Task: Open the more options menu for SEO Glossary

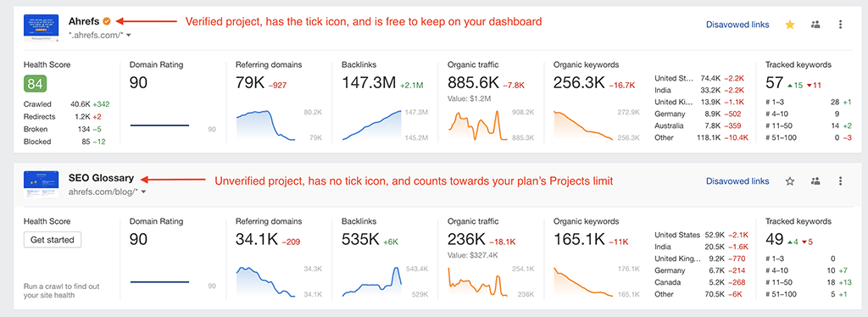Action: 840,181
